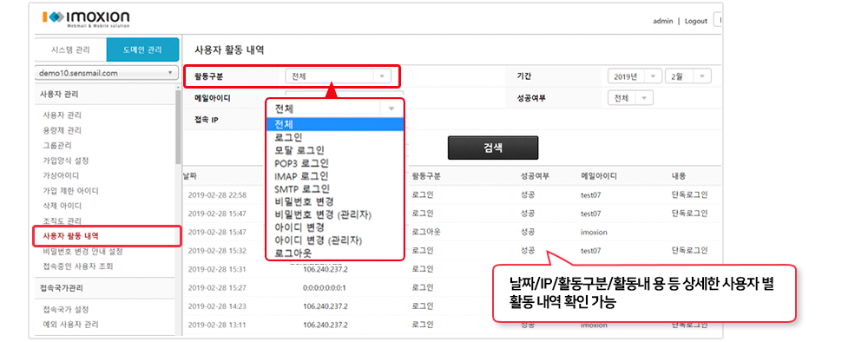Click the date 2019-02-28 14:23

coord(217,306)
